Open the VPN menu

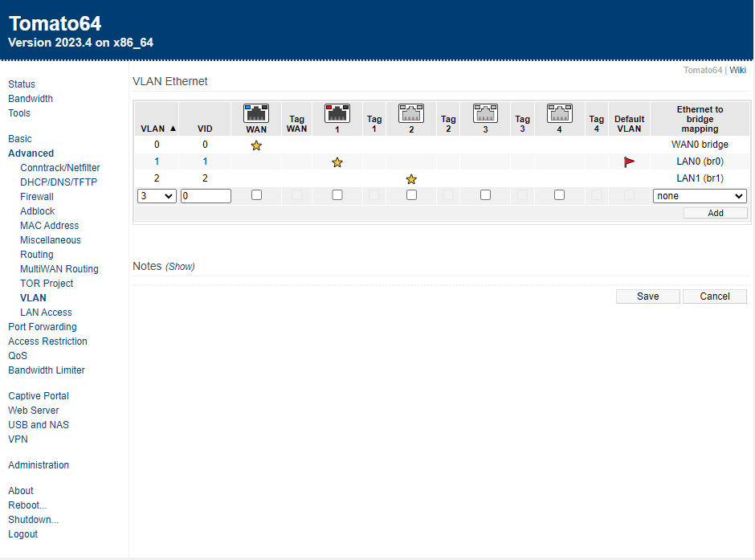click(18, 439)
